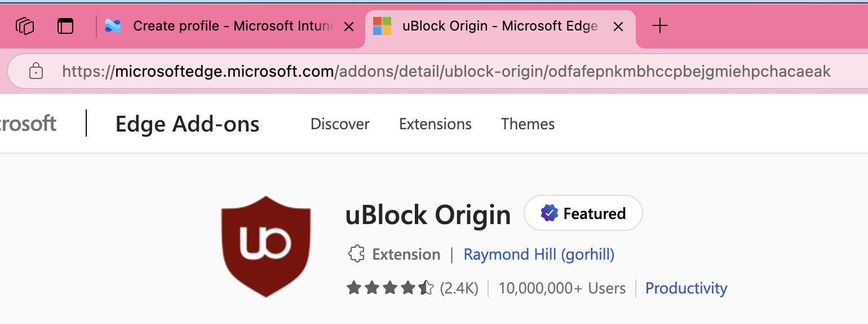Viewport: 868px width, 324px height.
Task: Click the Featured badge
Action: point(583,213)
